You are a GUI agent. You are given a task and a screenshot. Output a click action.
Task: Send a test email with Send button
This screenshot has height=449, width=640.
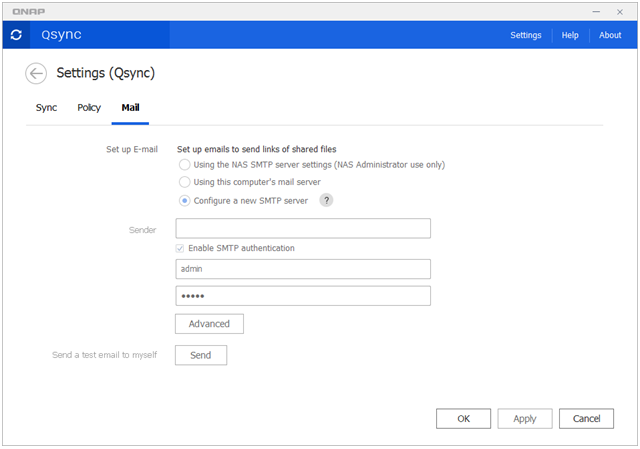201,355
